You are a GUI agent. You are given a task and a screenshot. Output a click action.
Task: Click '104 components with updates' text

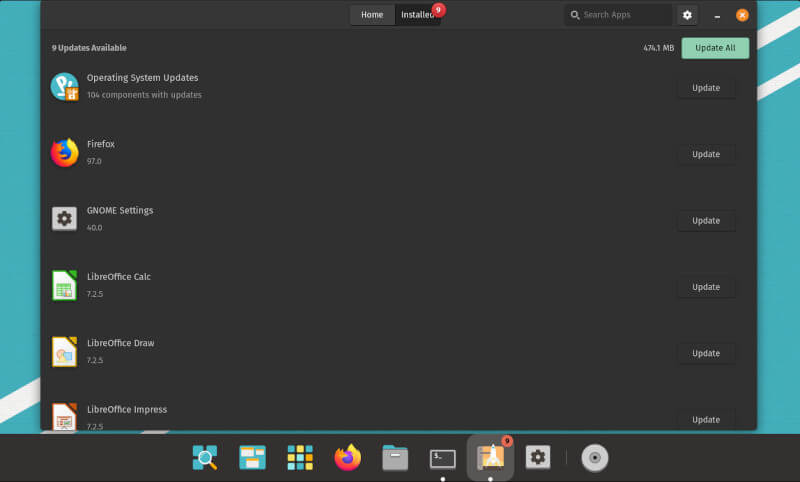pyautogui.click(x=144, y=95)
